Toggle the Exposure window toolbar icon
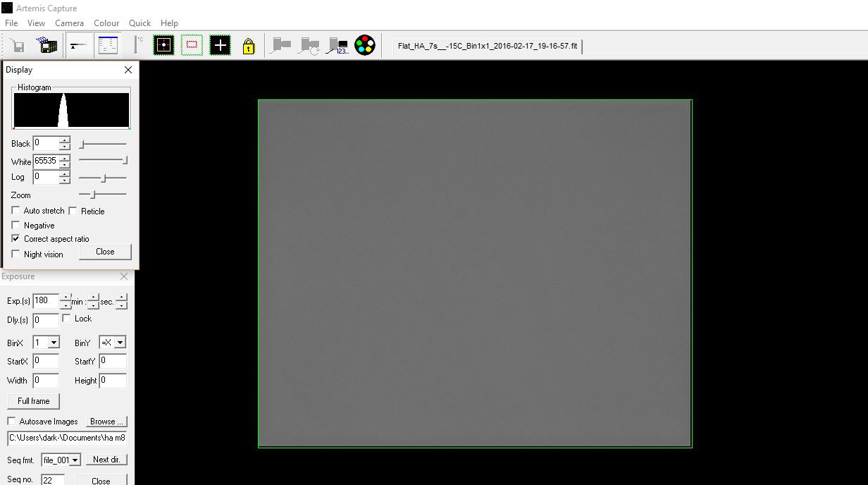This screenshot has height=485, width=868. coord(108,46)
